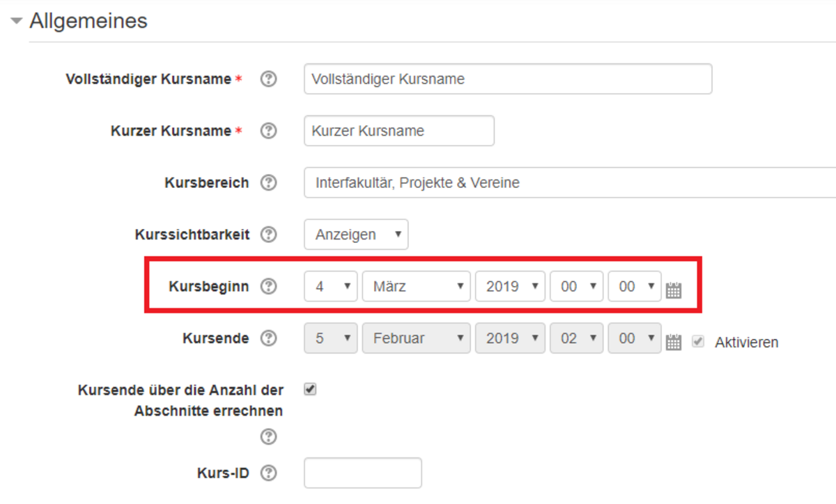
Task: Click the empty Kurs-ID input field
Action: click(362, 473)
